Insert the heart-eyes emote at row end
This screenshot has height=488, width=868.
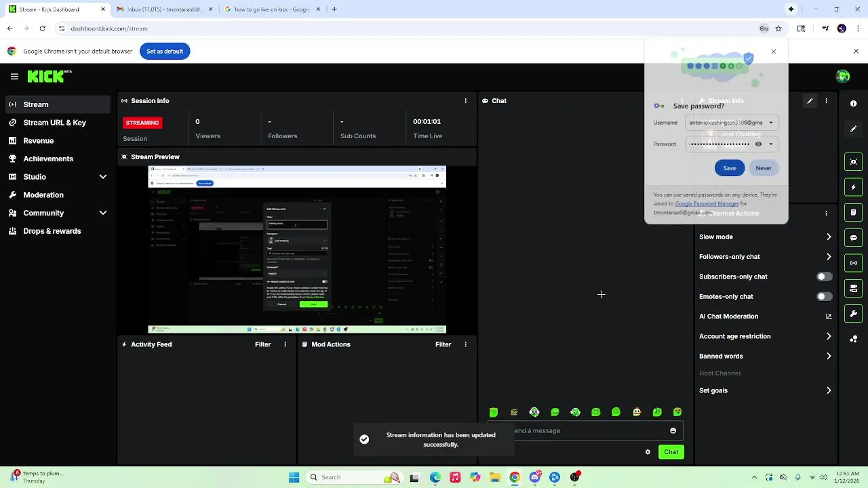pyautogui.click(x=677, y=412)
